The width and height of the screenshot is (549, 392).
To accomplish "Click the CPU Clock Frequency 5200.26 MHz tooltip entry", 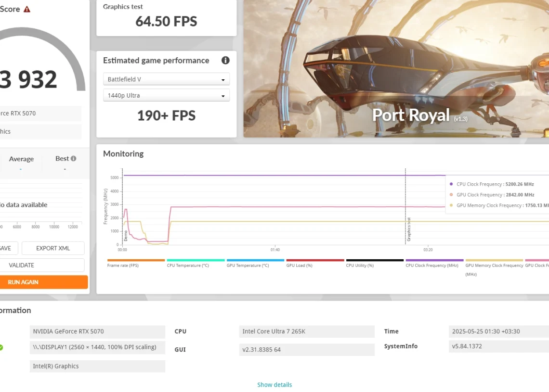I will tap(492, 184).
